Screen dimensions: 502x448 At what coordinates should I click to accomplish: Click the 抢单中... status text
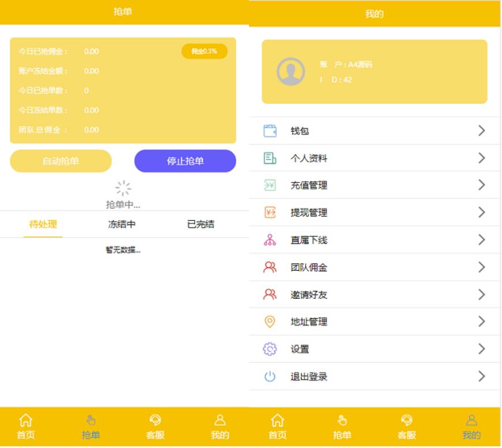pyautogui.click(x=123, y=204)
